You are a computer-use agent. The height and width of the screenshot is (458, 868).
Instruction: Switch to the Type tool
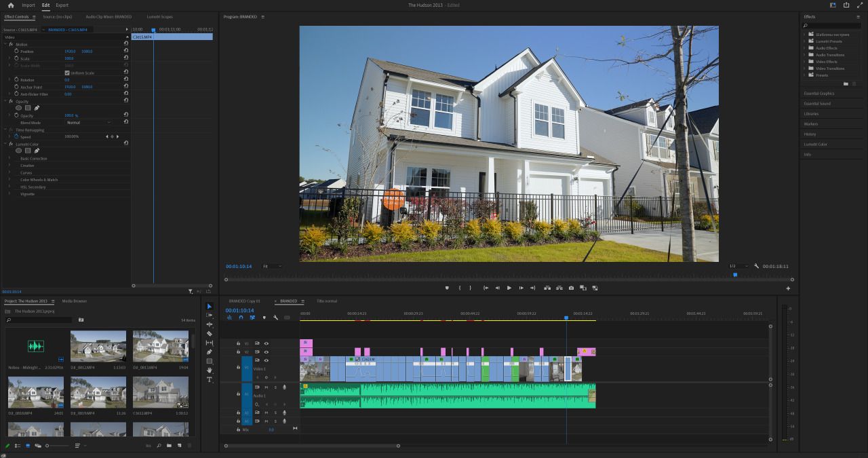210,379
